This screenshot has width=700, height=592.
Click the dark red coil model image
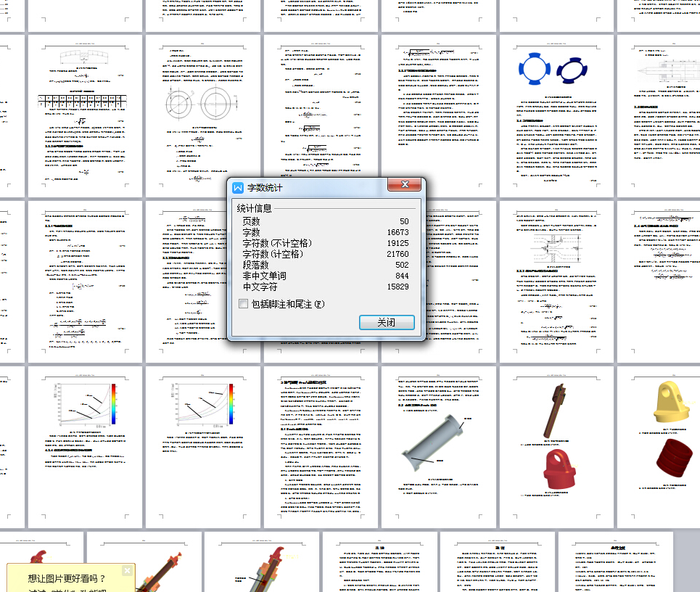point(674,458)
